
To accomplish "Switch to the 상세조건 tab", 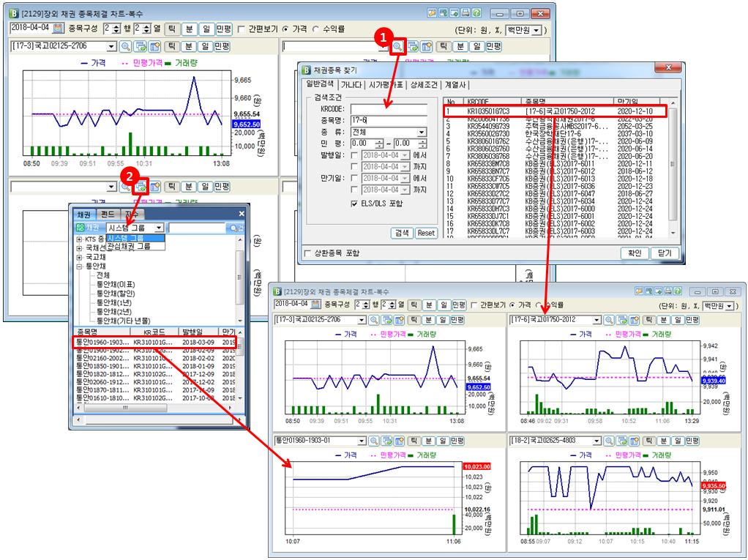I will pyautogui.click(x=424, y=85).
